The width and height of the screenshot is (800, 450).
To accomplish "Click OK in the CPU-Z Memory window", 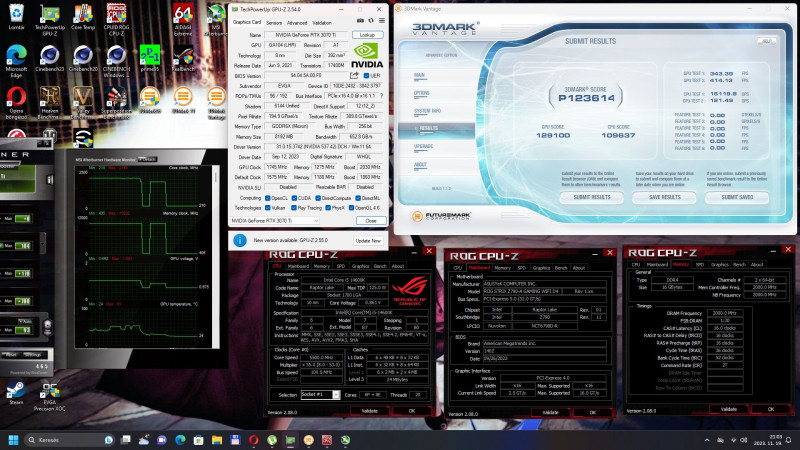I will point(770,409).
